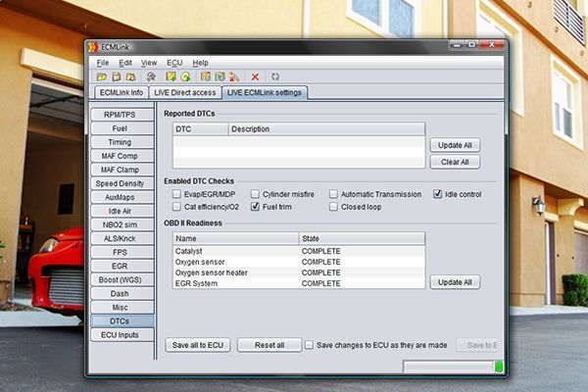Screen dimensions: 588x392
Task: Enable the Evap/EGR/MDP check
Action: pos(176,194)
